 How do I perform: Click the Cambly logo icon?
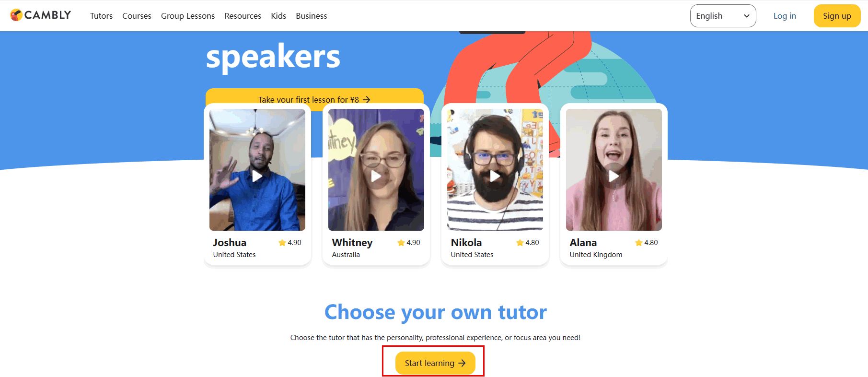pos(16,15)
